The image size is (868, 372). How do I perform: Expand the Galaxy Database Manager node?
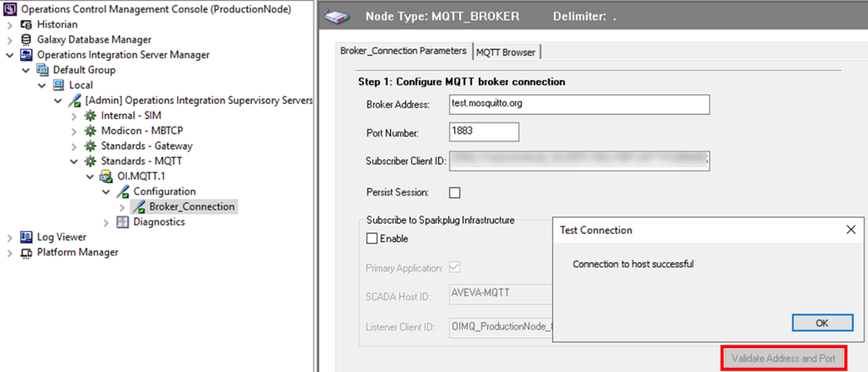10,39
